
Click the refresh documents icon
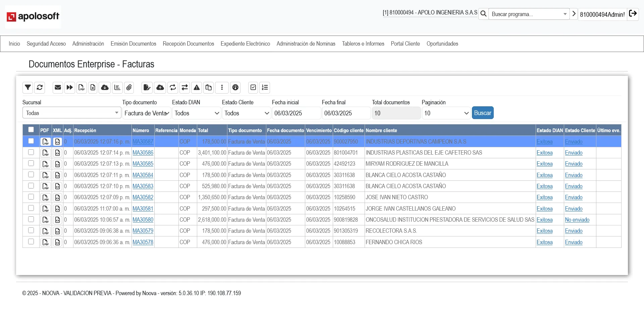[x=39, y=88]
